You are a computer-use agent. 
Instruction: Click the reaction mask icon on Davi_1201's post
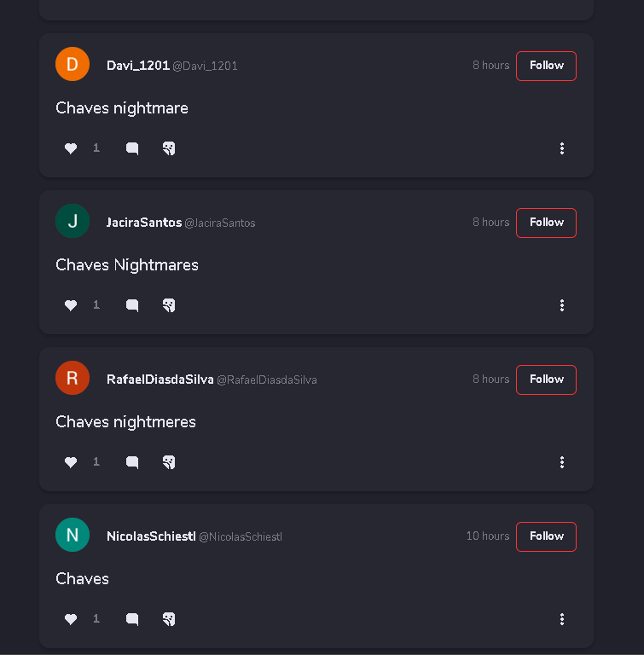[x=169, y=148]
